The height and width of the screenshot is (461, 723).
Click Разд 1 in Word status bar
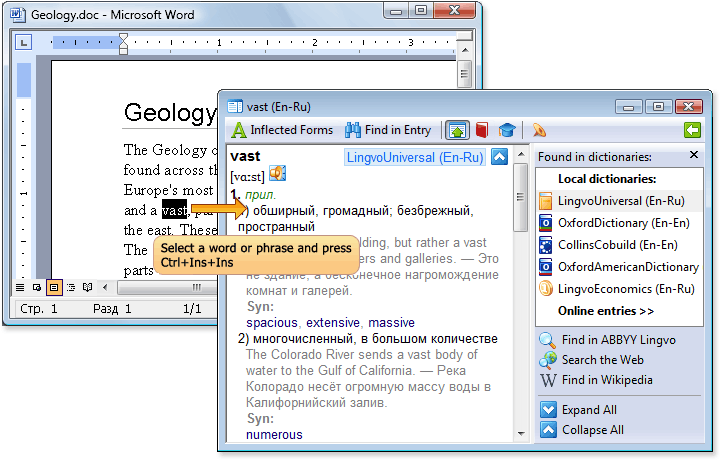(112, 308)
